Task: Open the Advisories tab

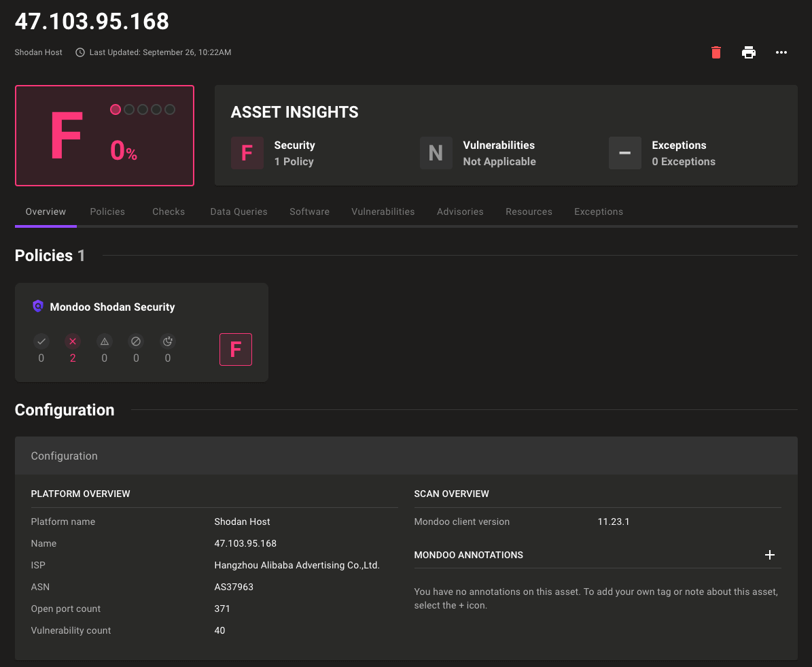Action: point(460,211)
